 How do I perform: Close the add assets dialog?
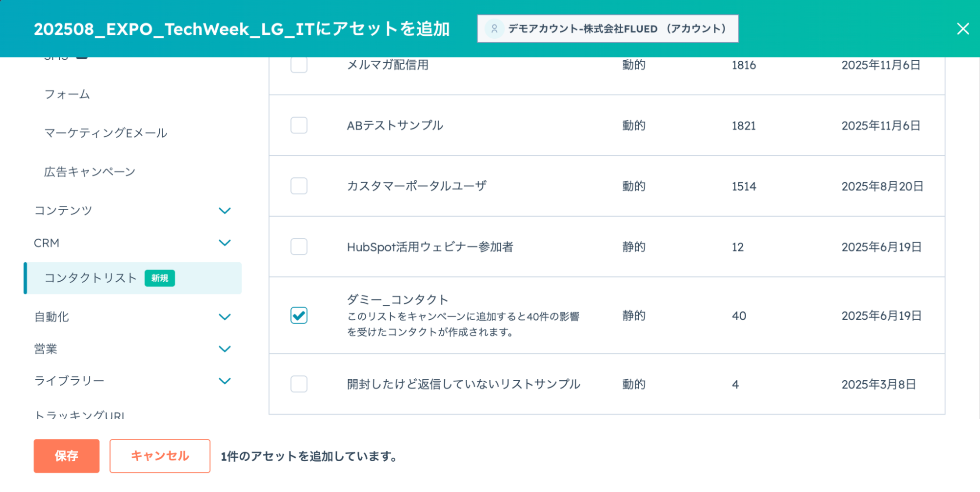point(963,29)
